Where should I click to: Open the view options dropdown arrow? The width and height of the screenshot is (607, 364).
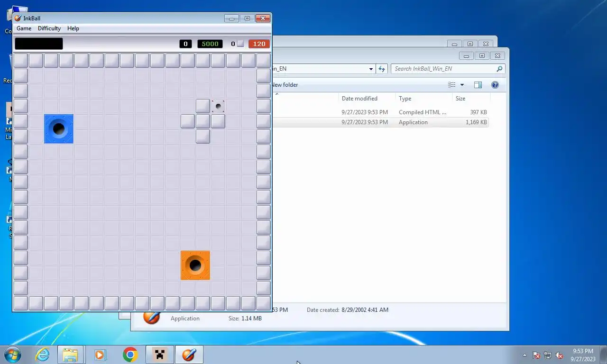click(462, 85)
